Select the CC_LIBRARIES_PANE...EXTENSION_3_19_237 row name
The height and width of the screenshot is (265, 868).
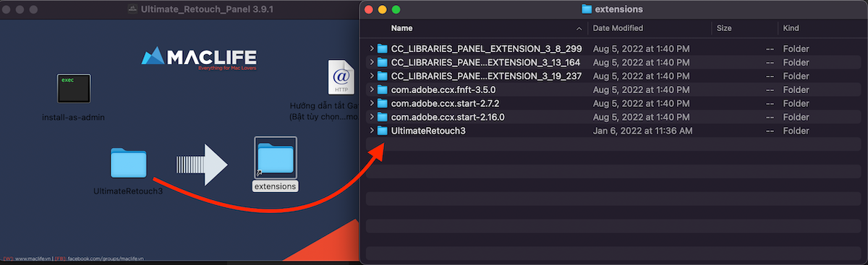click(x=486, y=76)
